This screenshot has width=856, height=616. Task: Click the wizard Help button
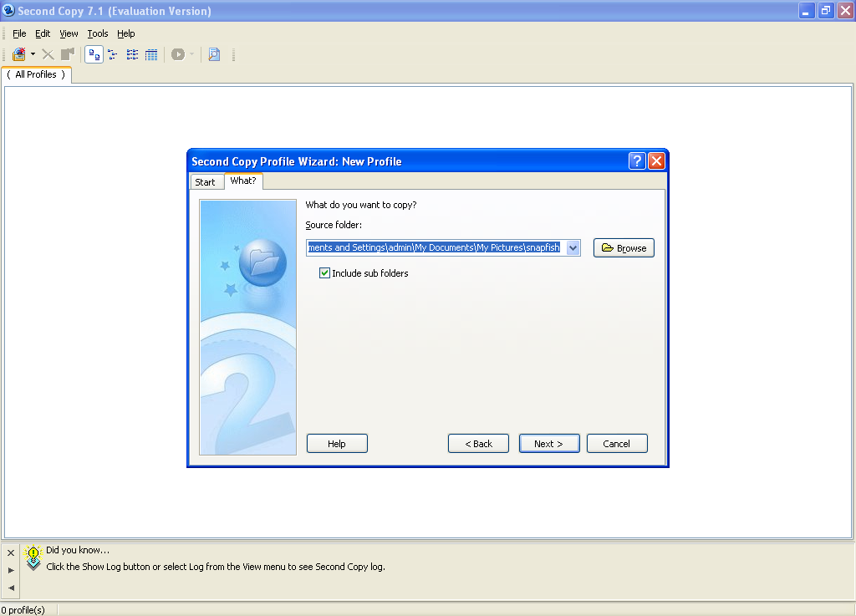tap(337, 444)
